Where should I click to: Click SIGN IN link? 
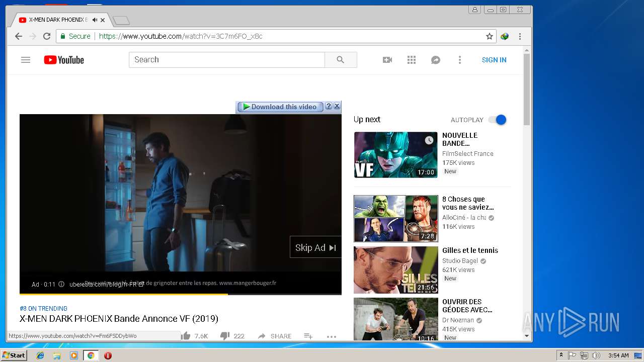[494, 60]
